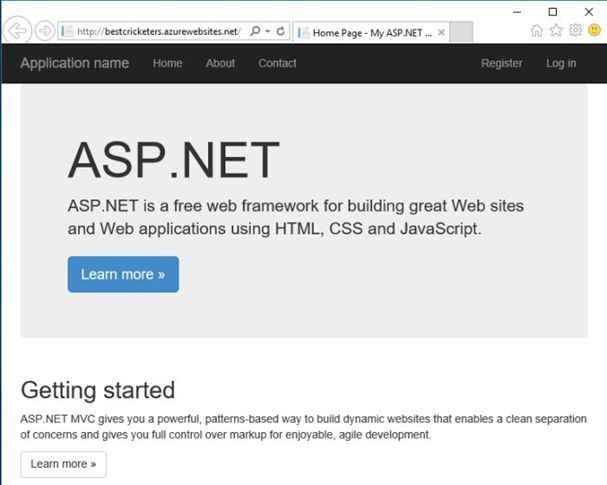607x485 pixels.
Task: Open Favorites via the star icon
Action: coord(556,30)
